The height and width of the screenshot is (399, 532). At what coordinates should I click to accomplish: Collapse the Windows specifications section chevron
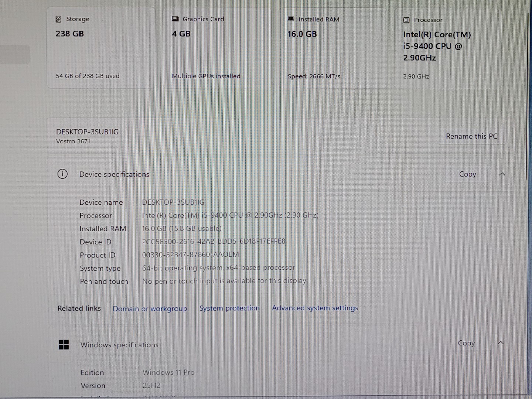pyautogui.click(x=501, y=343)
